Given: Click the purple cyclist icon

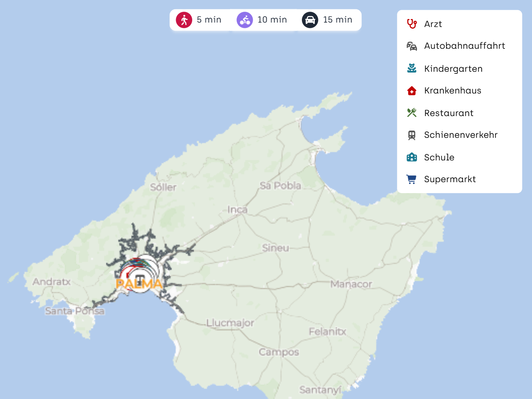Looking at the screenshot, I should 245,20.
